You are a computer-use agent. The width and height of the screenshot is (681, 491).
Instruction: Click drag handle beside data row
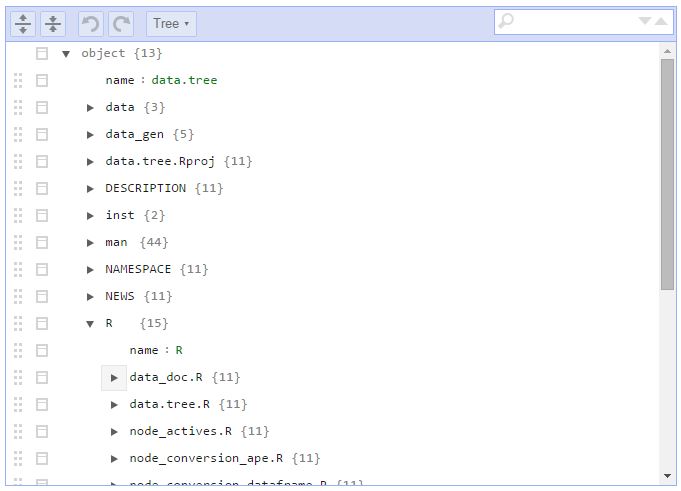(x=18, y=107)
